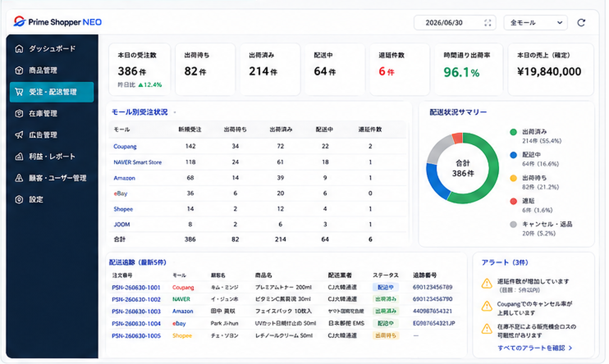Open order PSN-260630-1004
This screenshot has width=609, height=364.
[x=136, y=324]
